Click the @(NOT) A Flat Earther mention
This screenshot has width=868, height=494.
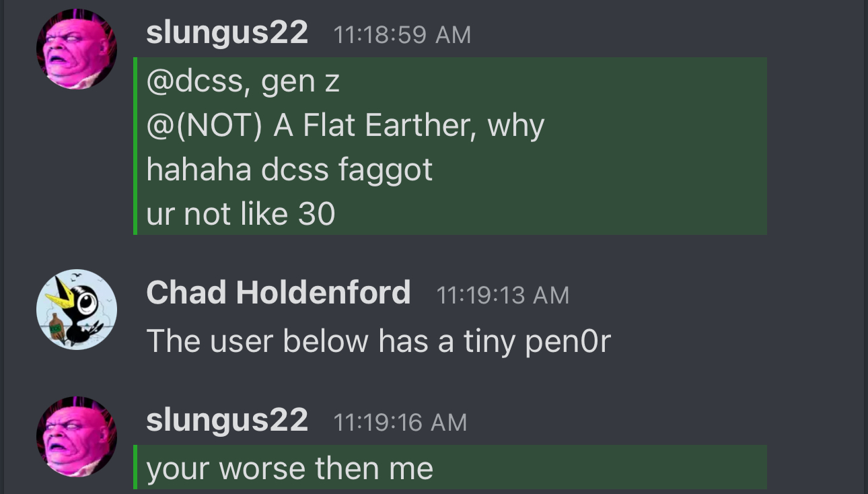click(x=308, y=126)
